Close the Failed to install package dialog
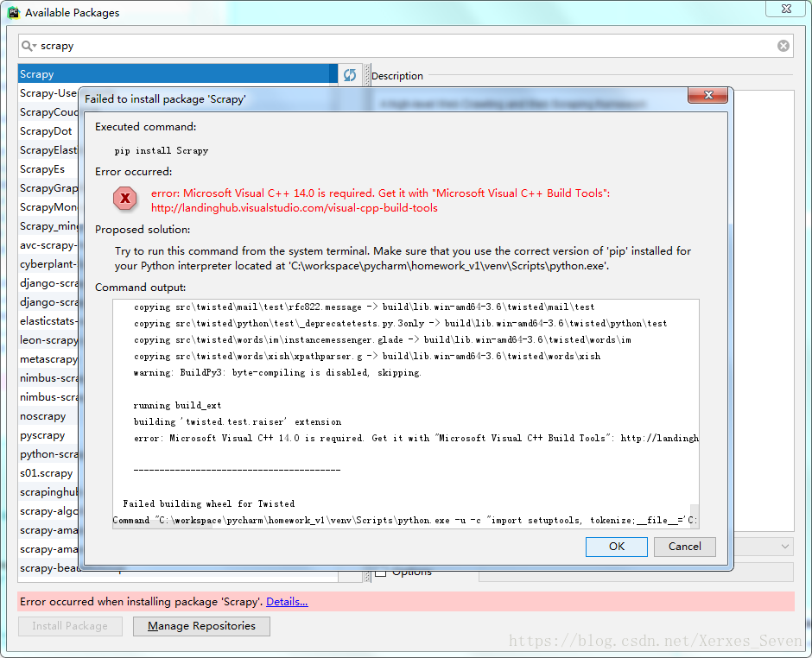Screen dimensions: 812x658 pos(708,95)
